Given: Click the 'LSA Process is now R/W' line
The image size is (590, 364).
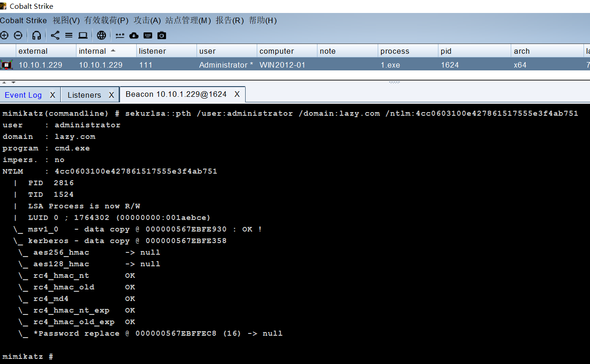Looking at the screenshot, I should 77,206.
